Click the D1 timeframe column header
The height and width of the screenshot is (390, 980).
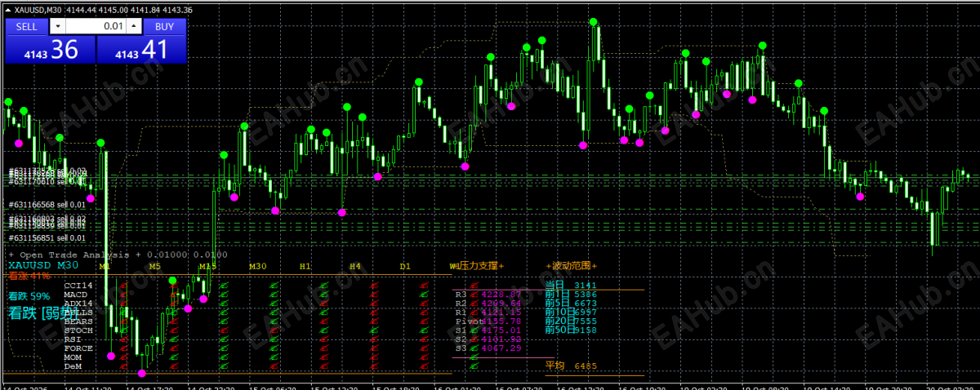(405, 266)
